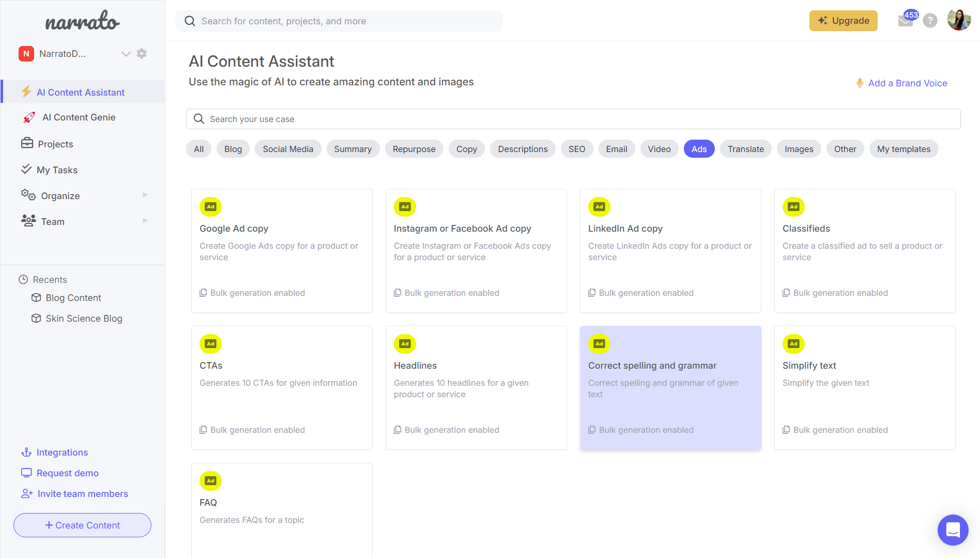Open the NarratoD workspace switcher dropdown

click(126, 53)
